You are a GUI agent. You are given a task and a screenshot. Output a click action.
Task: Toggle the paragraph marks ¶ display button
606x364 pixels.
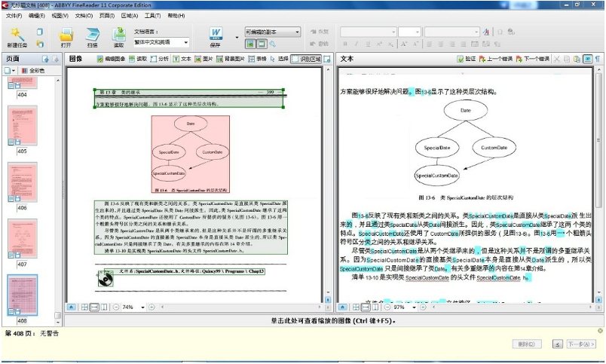point(598,58)
